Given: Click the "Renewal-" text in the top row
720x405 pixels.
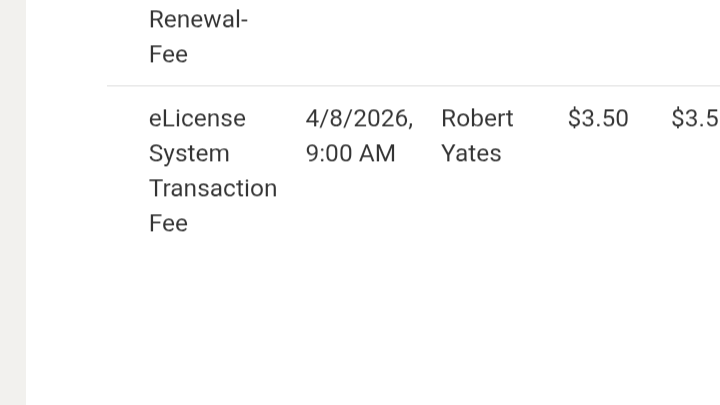Looking at the screenshot, I should [198, 19].
